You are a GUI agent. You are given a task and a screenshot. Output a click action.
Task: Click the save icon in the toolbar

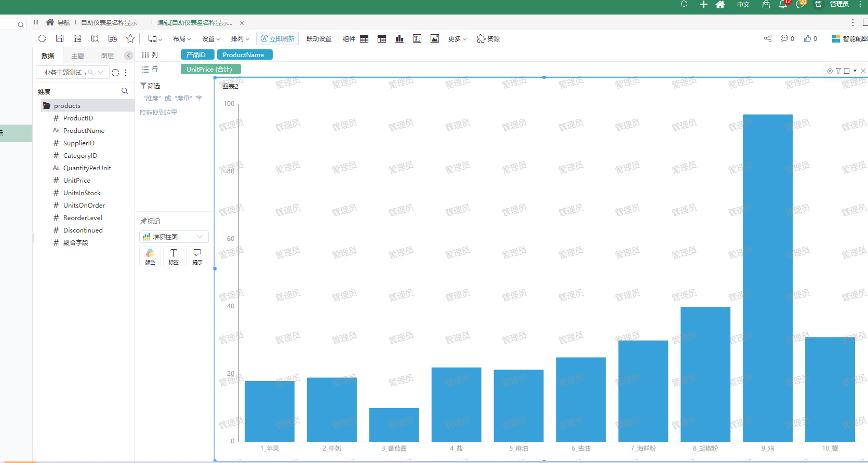coord(60,38)
